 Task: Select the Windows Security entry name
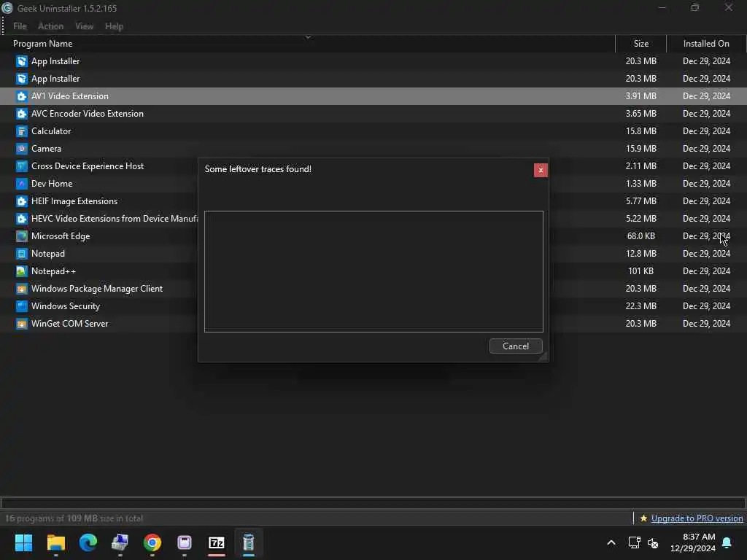(x=66, y=306)
